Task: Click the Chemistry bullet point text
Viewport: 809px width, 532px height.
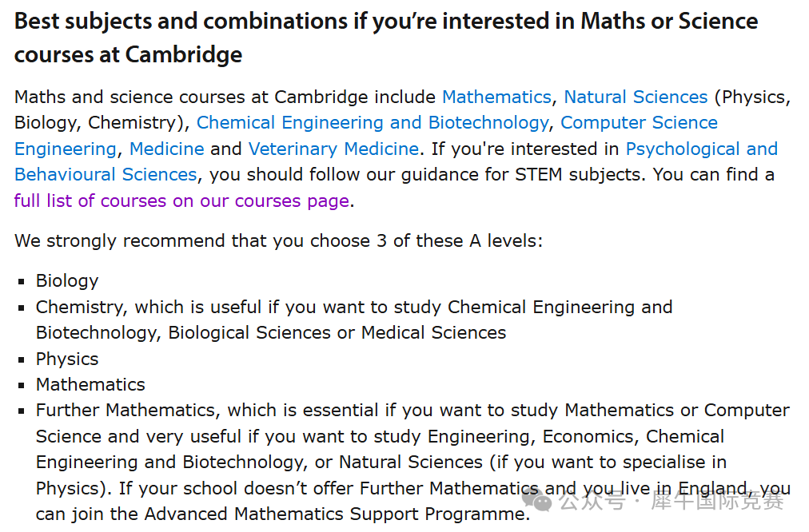Action: pyautogui.click(x=354, y=320)
